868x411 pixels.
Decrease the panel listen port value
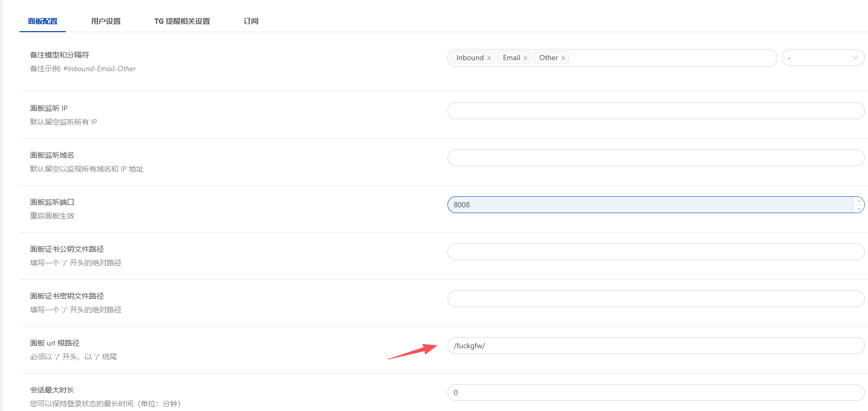(x=859, y=209)
